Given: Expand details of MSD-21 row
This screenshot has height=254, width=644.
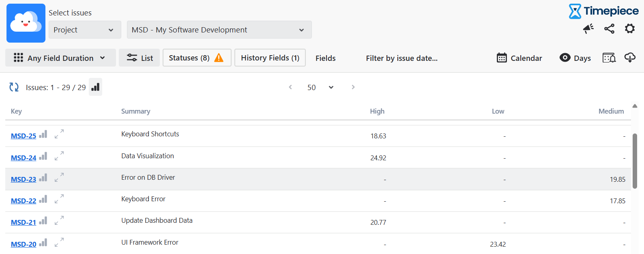Looking at the screenshot, I should coord(59,220).
